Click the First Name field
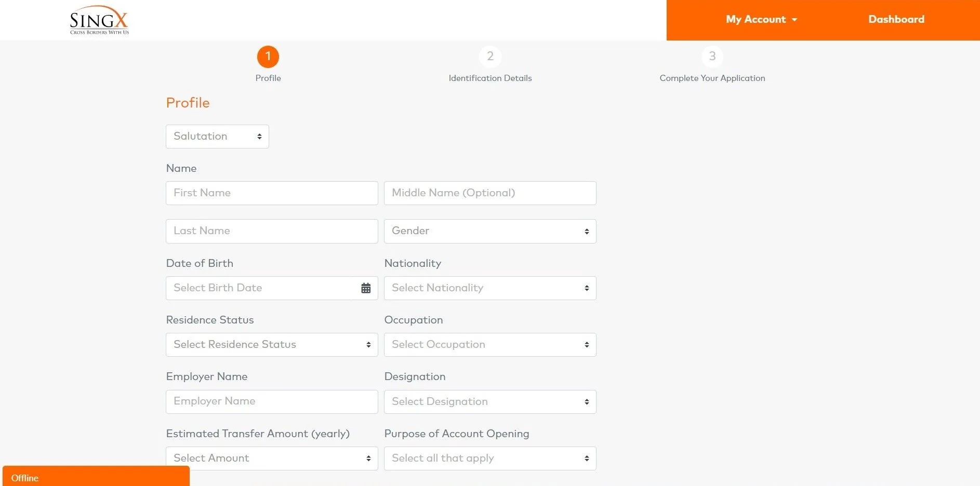The width and height of the screenshot is (980, 486). click(272, 193)
